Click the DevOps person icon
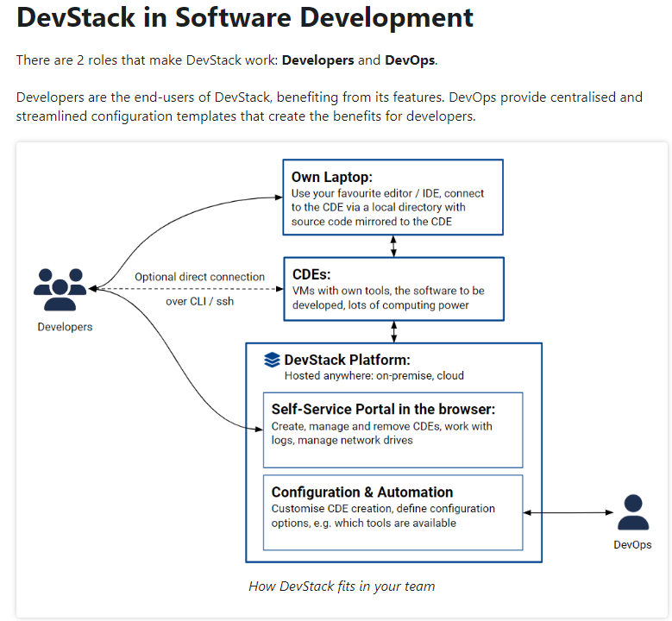 pyautogui.click(x=633, y=512)
